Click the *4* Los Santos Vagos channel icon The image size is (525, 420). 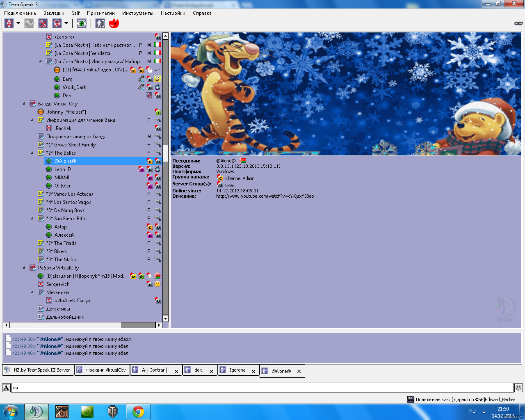(x=41, y=202)
